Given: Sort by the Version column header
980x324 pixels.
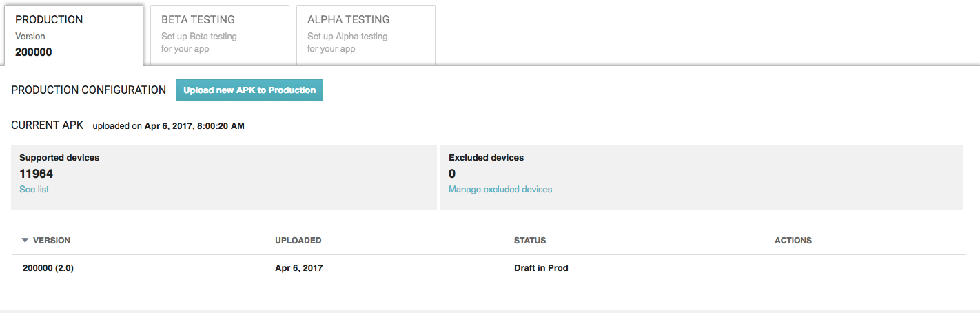Looking at the screenshot, I should click(52, 241).
